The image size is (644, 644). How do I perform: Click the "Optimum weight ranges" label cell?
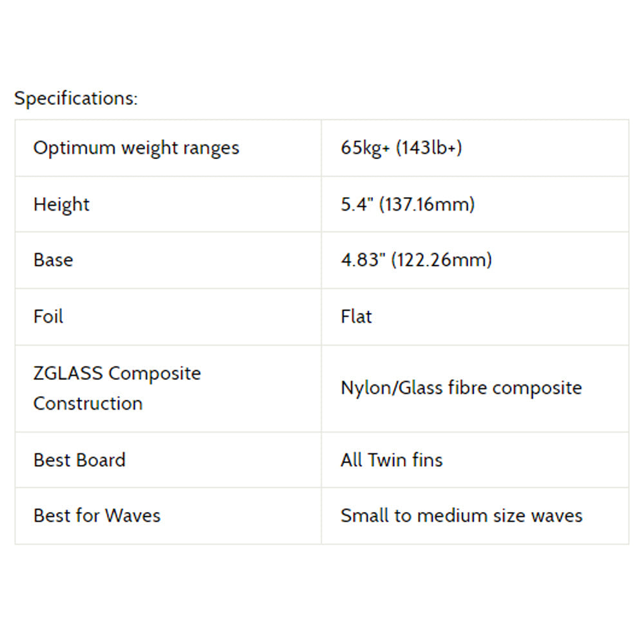tap(136, 148)
